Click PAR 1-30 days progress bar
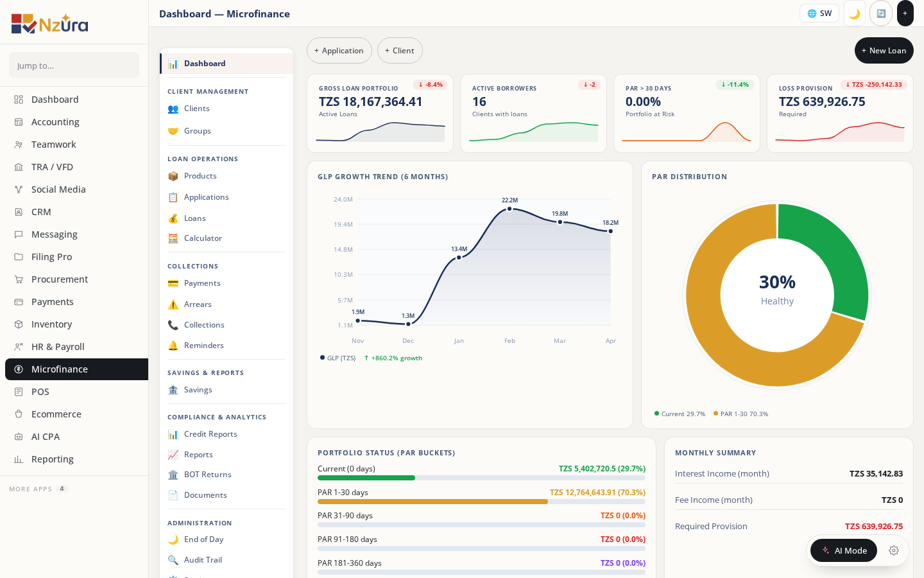 [x=481, y=502]
